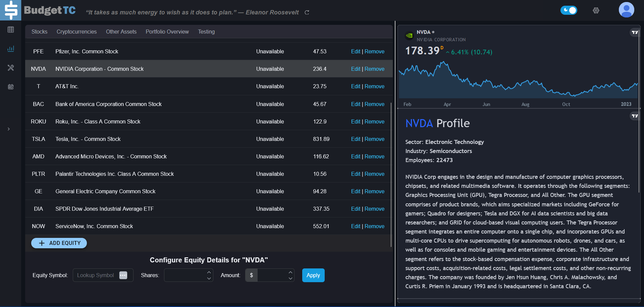Click the stock table vertical scrollbar
The width and height of the screenshot is (644, 307).
(391, 174)
